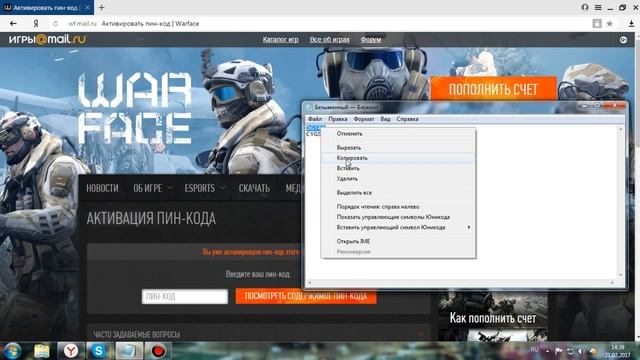Click the 'Как пополнить счет' banner
This screenshot has height=360, width=640.
point(493,317)
